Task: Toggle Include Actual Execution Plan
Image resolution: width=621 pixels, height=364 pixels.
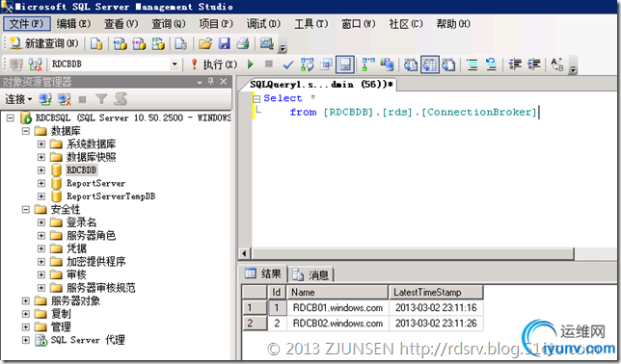Action: tap(368, 65)
